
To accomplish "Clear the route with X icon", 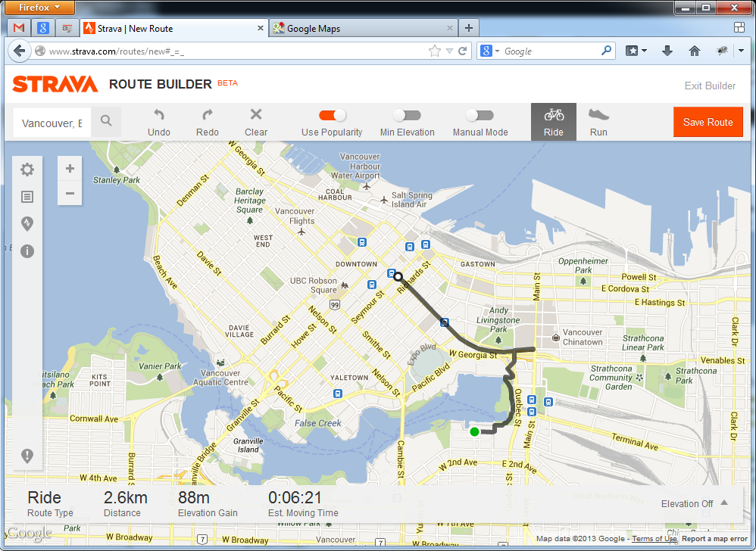I will point(256,115).
